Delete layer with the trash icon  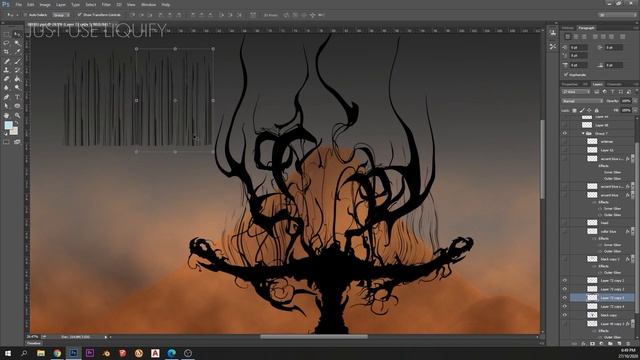tap(628, 344)
